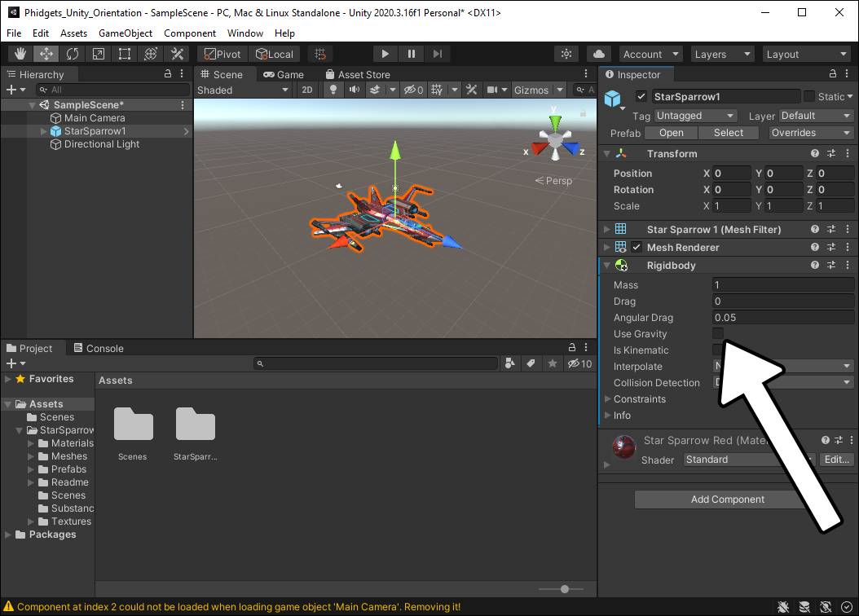Expand Constraints in Rigidbody
Viewport: 859px width, 616px height.
607,398
